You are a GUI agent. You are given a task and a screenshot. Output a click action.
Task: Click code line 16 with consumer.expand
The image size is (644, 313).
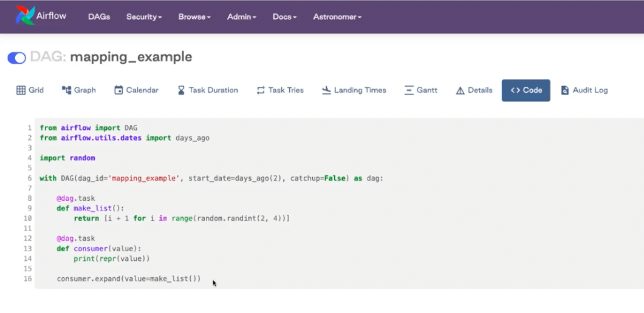click(x=128, y=278)
